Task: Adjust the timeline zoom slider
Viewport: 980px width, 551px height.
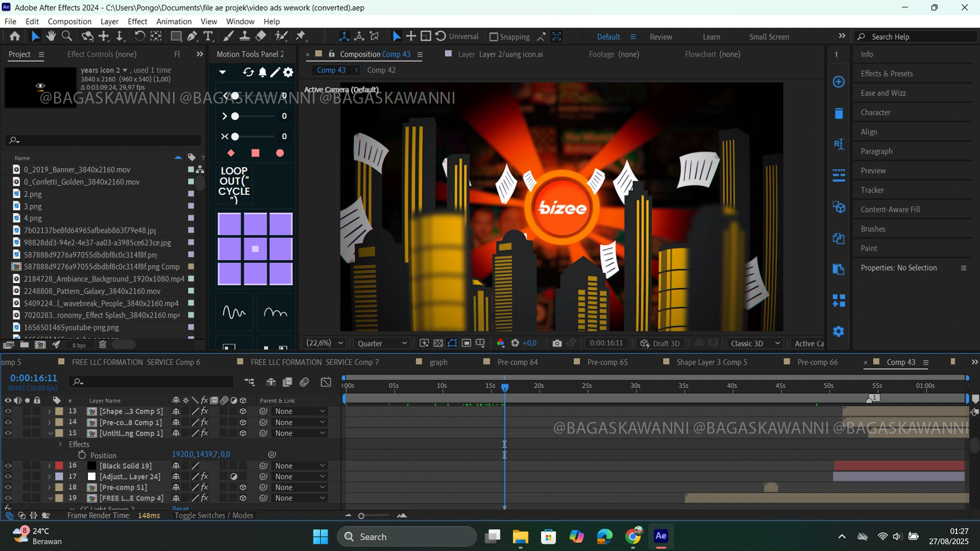Action: click(361, 516)
